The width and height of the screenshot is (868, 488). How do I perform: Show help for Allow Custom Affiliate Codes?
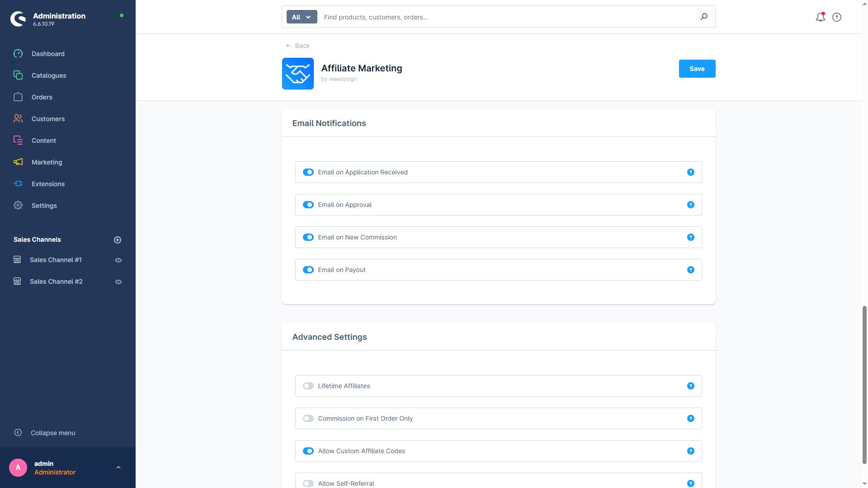tap(691, 451)
